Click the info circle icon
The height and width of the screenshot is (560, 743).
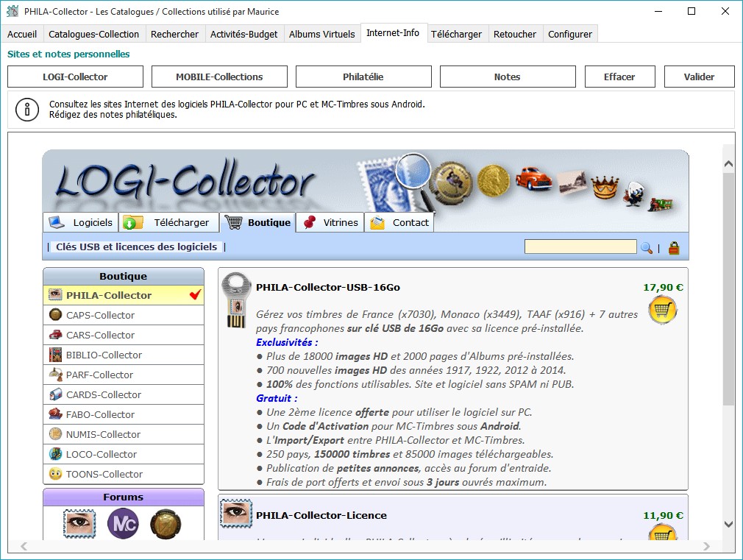coord(27,110)
